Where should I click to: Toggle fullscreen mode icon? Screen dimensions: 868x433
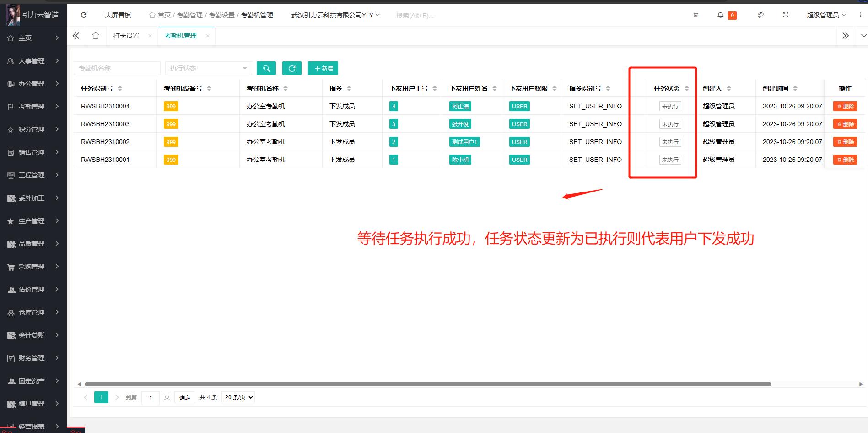(786, 15)
